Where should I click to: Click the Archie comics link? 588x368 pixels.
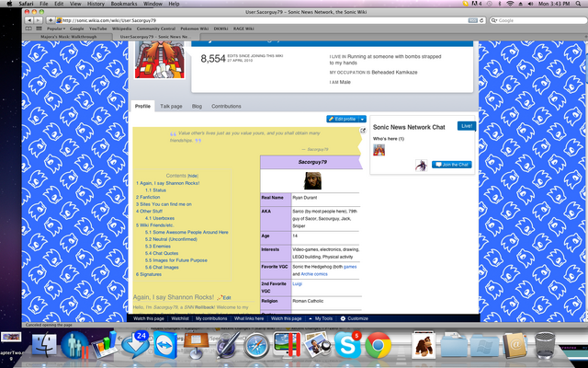tap(314, 274)
